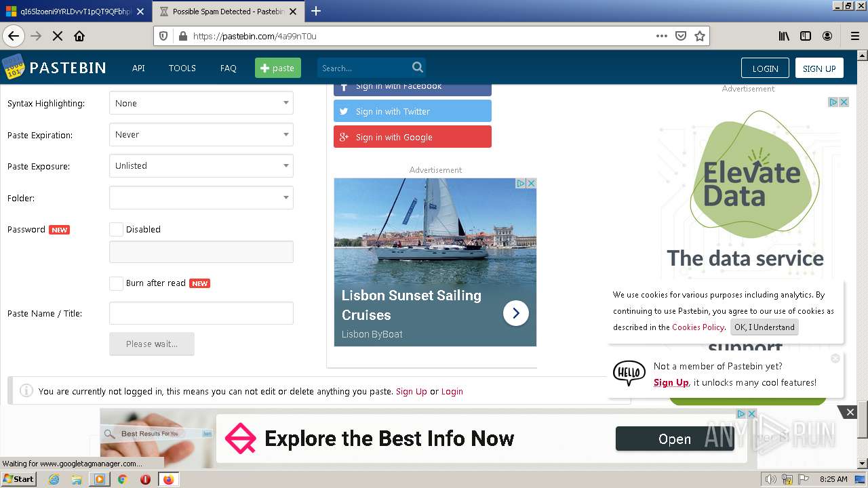The height and width of the screenshot is (488, 868).
Task: Open the Firefox Library icon
Action: point(784,36)
